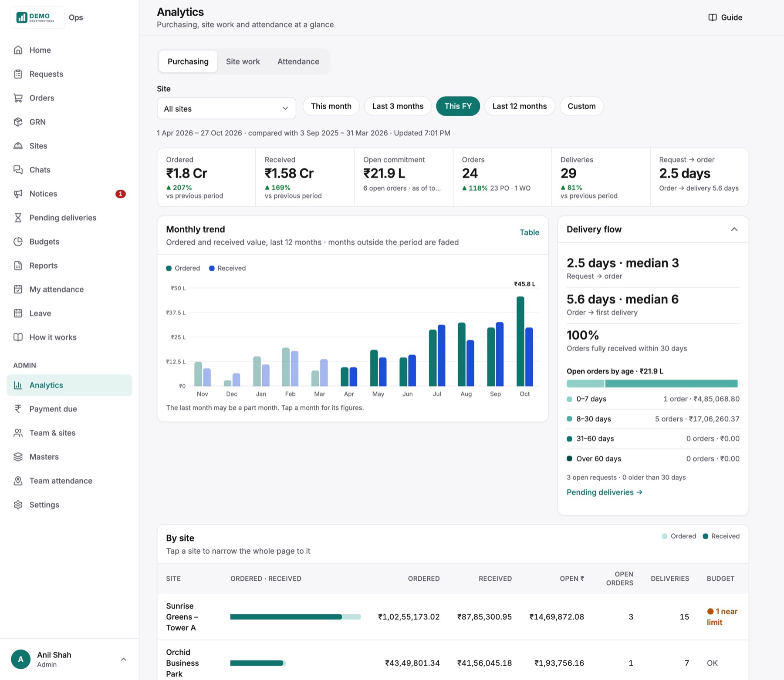Switch to the Site work tab
Screen dimensions: 784x680
[x=243, y=61]
